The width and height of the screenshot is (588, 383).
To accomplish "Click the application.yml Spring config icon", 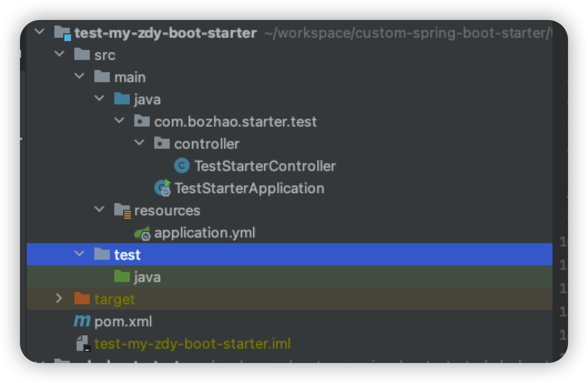I will click(x=143, y=233).
